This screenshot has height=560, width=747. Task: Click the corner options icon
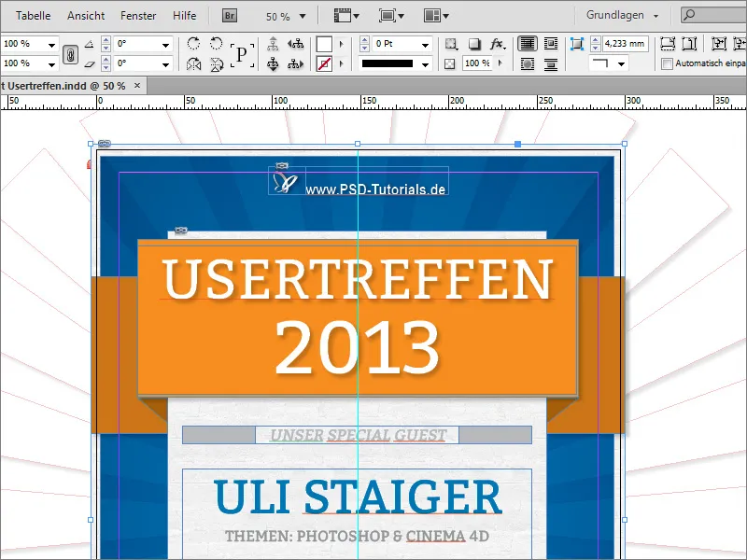451,44
